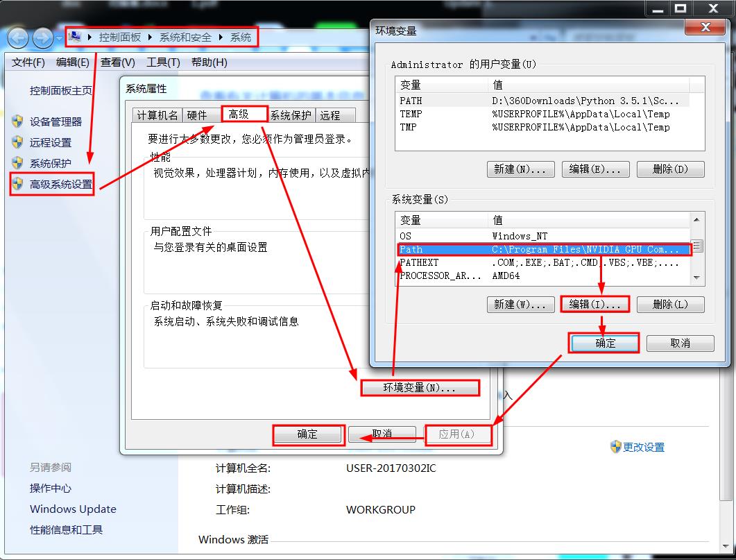Click shield icon beside 系统保护
The width and height of the screenshot is (736, 560).
click(x=17, y=163)
